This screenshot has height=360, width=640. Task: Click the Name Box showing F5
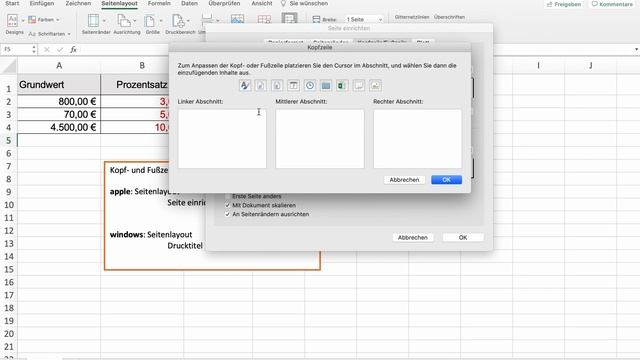click(x=16, y=49)
